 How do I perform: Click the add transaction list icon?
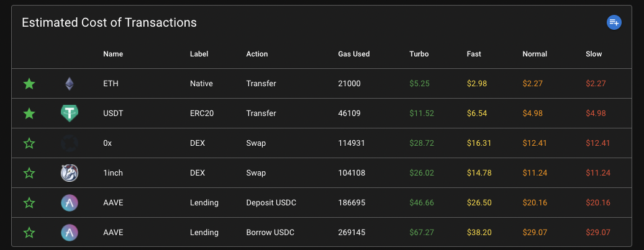coord(614,23)
